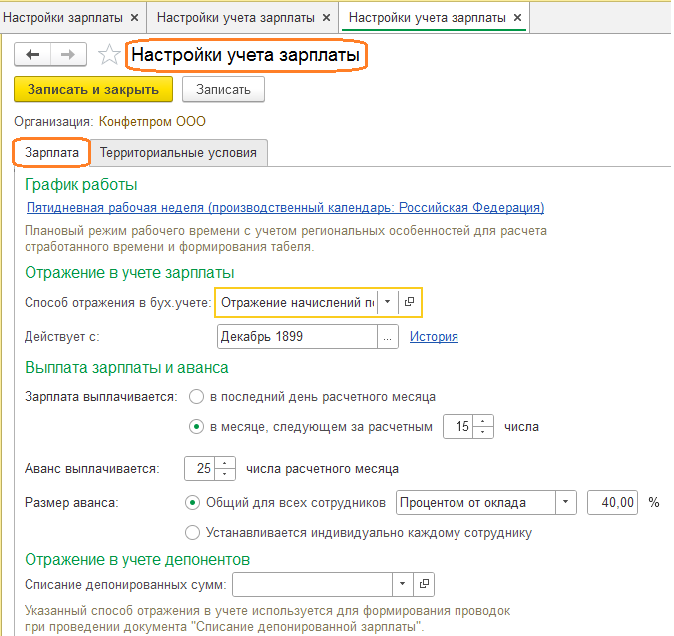Select salary paid in month following payroll
This screenshot has width=674, height=636.
197,427
